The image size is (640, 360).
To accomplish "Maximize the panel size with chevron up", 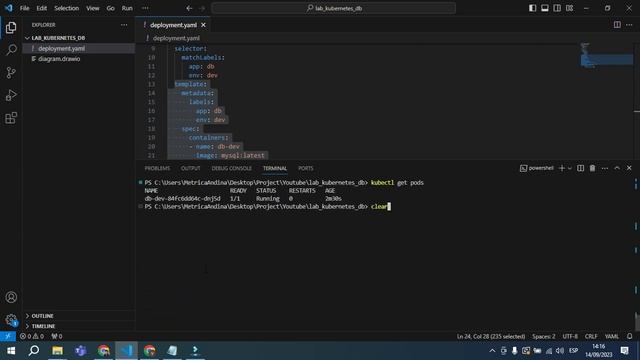I will [x=617, y=168].
